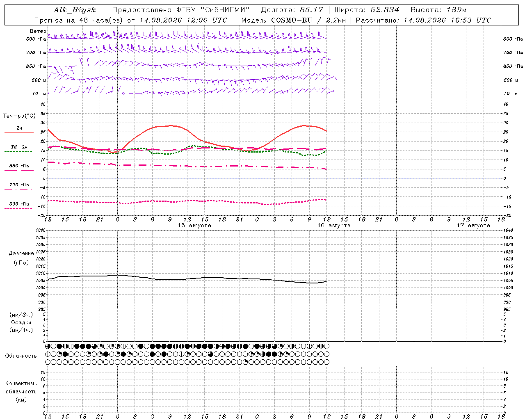Click the Тем-ра(°C) temperature axis label
This screenshot has height=420, width=525.
click(x=19, y=116)
